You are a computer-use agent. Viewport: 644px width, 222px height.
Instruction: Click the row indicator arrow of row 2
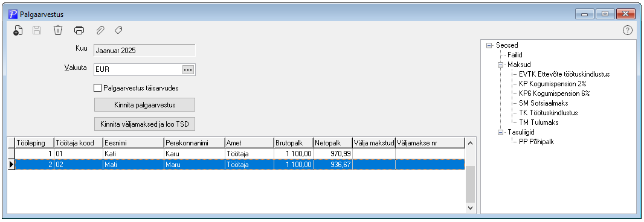point(11,164)
